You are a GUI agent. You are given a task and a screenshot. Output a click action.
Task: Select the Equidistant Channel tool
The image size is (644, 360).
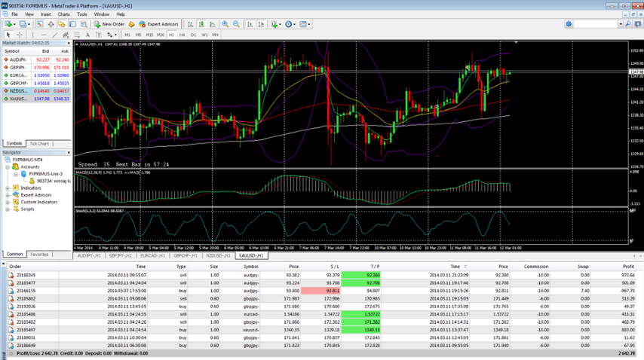[x=66, y=35]
